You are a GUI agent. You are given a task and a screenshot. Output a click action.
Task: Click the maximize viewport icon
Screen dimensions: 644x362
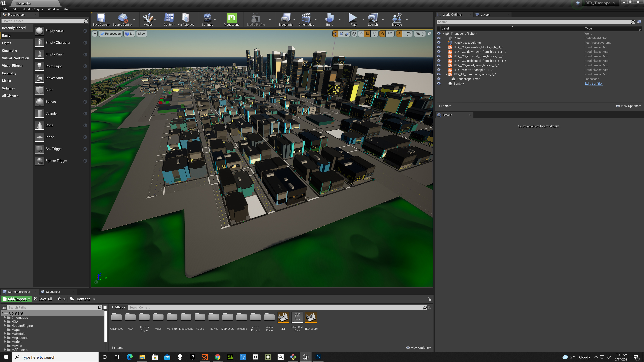point(429,34)
